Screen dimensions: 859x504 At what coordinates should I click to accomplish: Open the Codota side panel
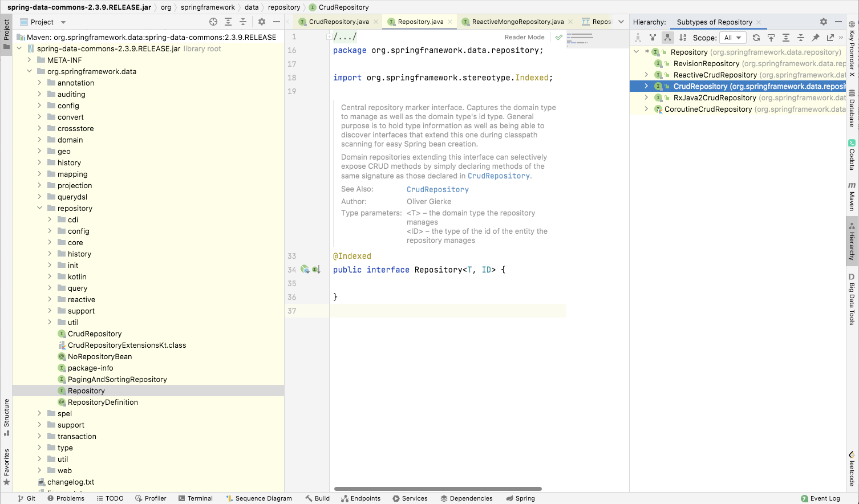click(x=852, y=155)
